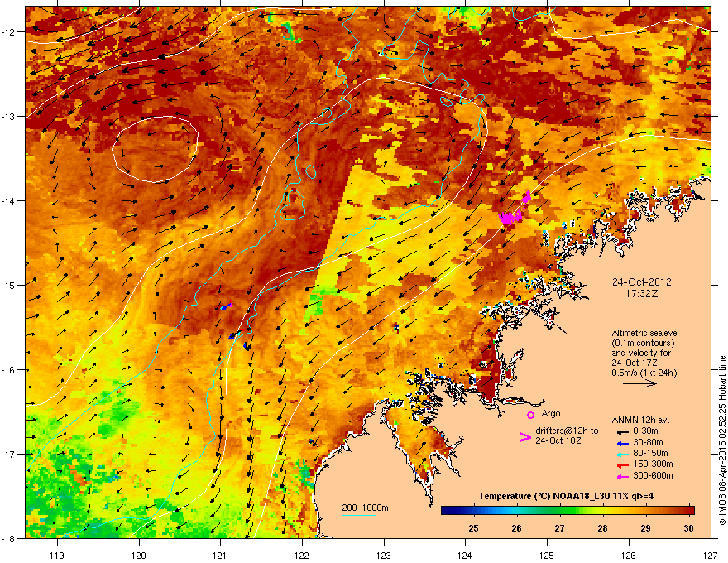Click the longitude axis label 121

point(220,555)
